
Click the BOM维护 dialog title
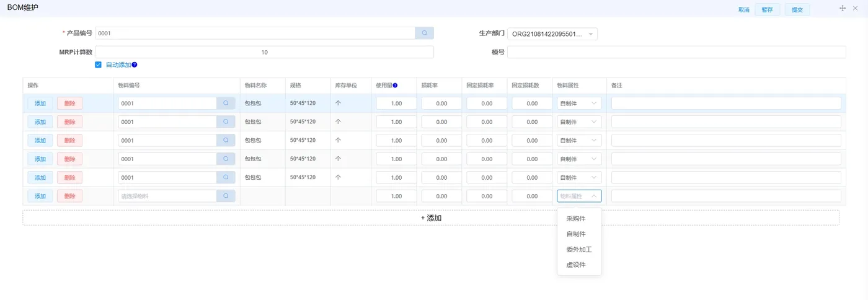pyautogui.click(x=22, y=7)
